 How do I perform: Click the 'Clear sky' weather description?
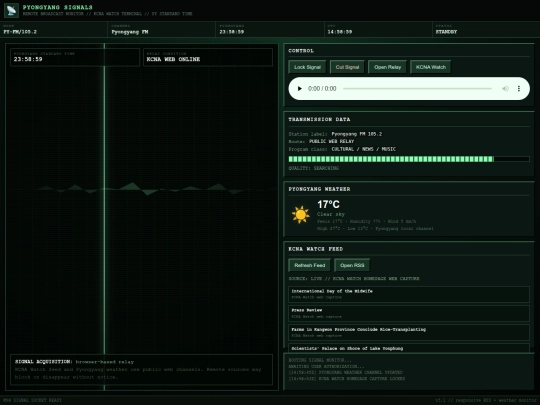331,214
